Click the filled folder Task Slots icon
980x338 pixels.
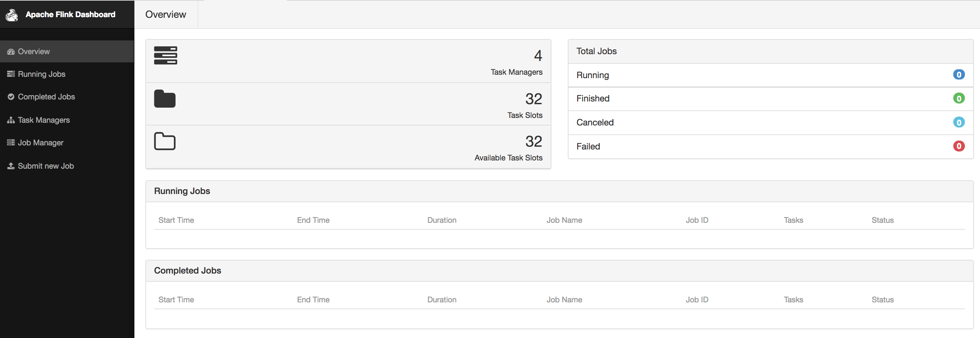[x=165, y=99]
